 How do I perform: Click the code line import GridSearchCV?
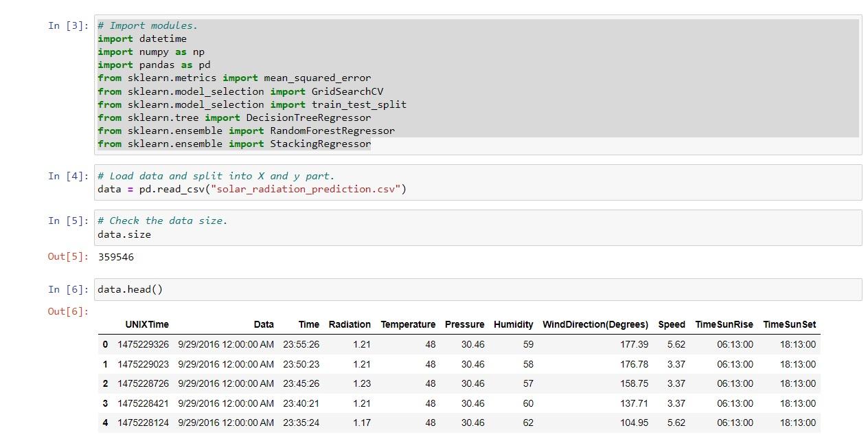[240, 91]
